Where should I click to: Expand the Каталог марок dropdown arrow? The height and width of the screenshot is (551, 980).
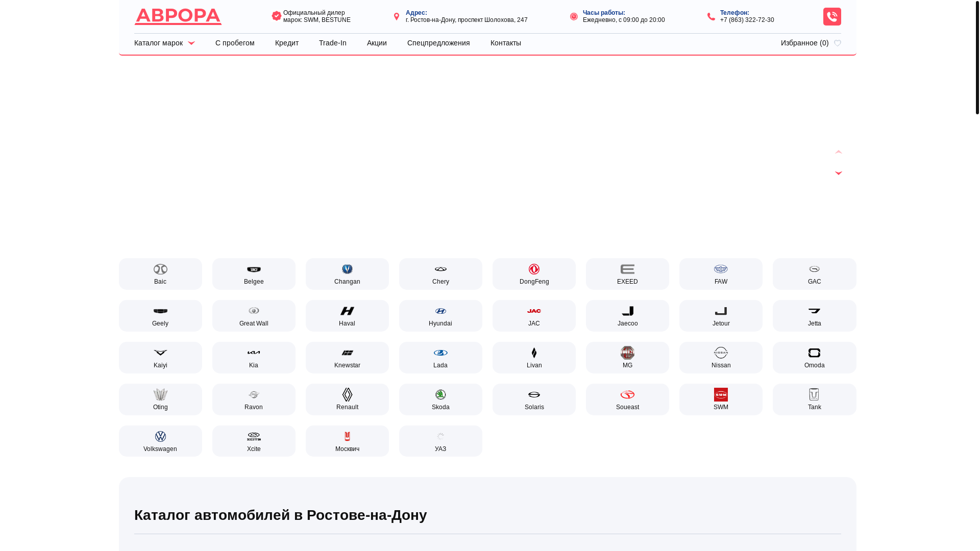191,43
